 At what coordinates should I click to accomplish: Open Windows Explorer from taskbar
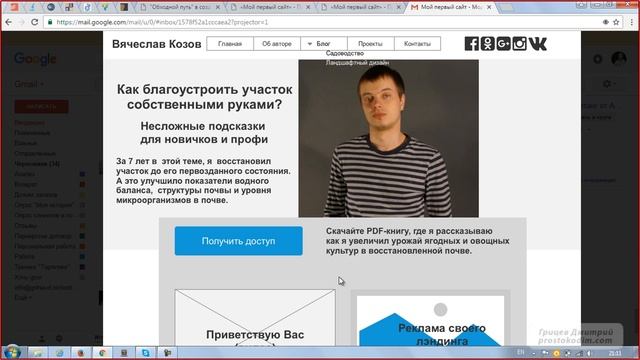coord(38,353)
